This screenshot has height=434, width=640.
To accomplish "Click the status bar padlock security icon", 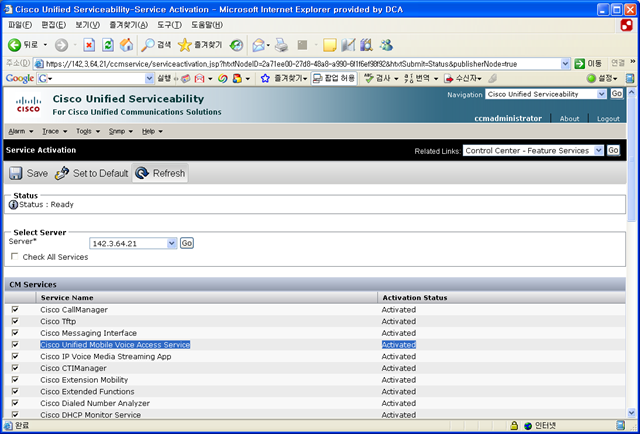I will tap(514, 425).
